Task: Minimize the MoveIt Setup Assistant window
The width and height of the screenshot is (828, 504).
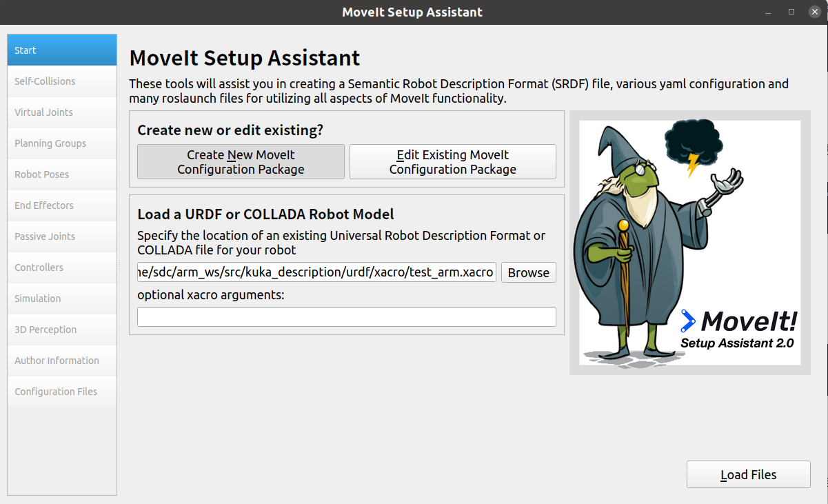Action: pos(769,12)
